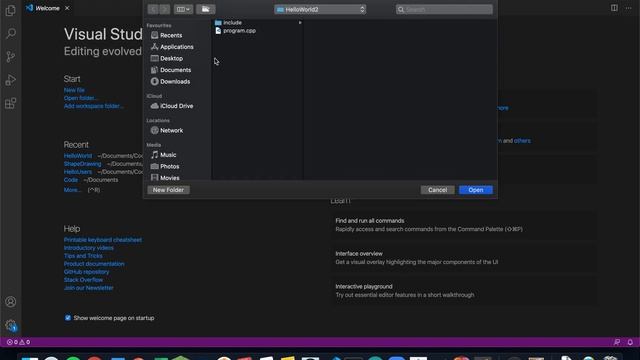Screen dimensions: 640x360
Task: Select Movies in the sidebar
Action: pyautogui.click(x=169, y=178)
